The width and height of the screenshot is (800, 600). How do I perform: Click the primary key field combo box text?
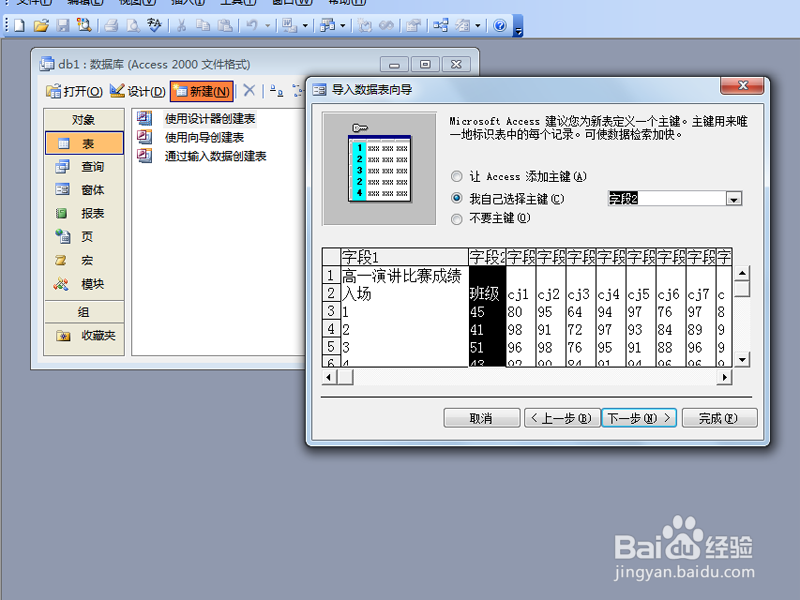coord(667,198)
